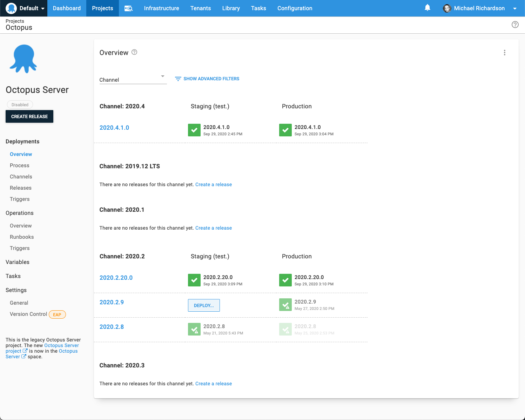Click the page help icon below the navbar
Viewport: 525px width, 420px height.
click(x=515, y=25)
